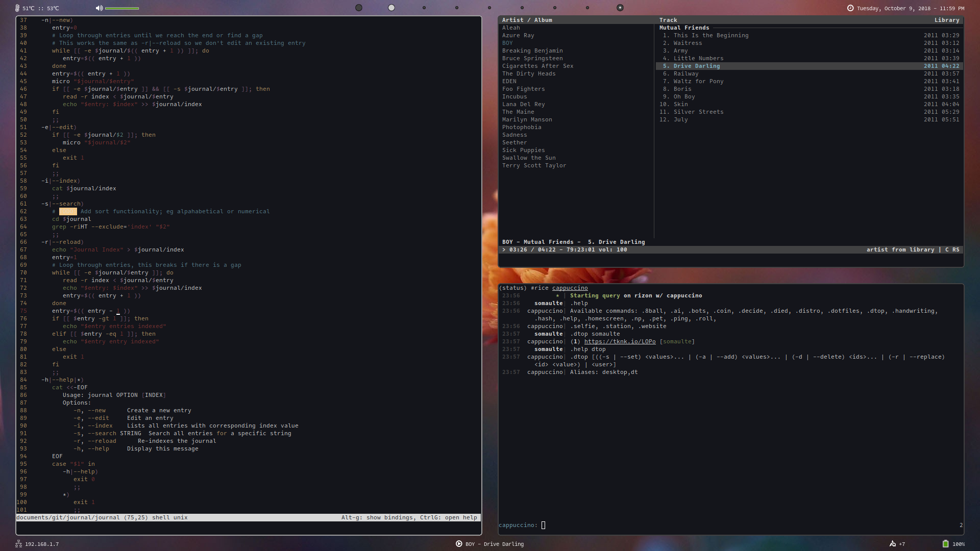Click the package updates icon showing +7
Viewport: 980px width, 551px height.
pos(893,544)
